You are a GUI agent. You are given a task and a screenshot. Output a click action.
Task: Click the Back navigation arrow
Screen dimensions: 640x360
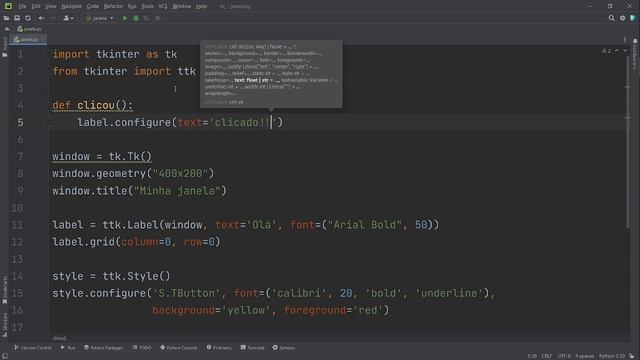click(x=41, y=18)
